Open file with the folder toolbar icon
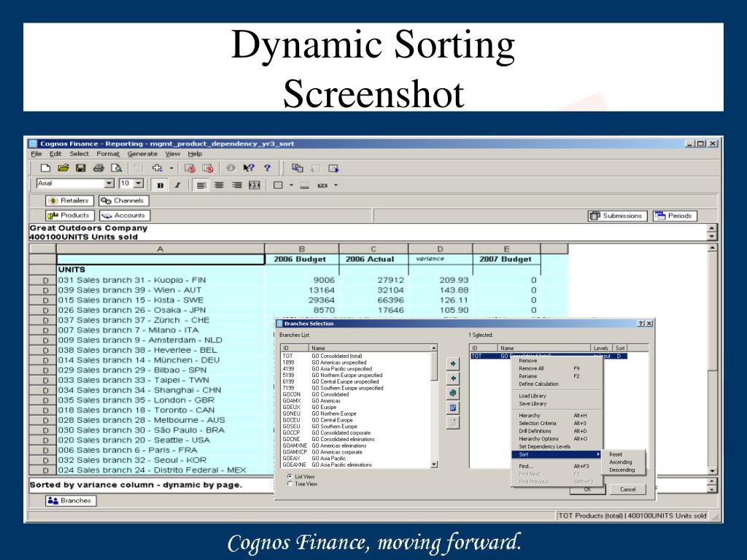The width and height of the screenshot is (747, 560). point(63,168)
